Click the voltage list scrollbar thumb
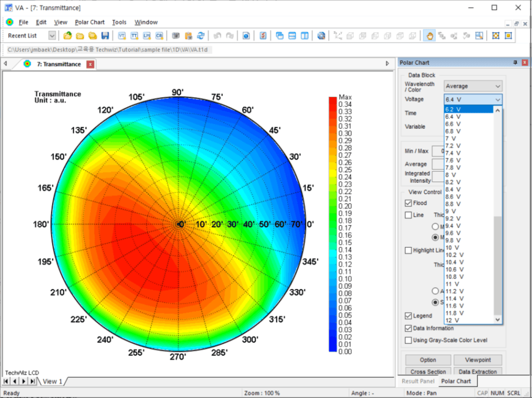Viewport: 532px width, 398px height. point(497,265)
